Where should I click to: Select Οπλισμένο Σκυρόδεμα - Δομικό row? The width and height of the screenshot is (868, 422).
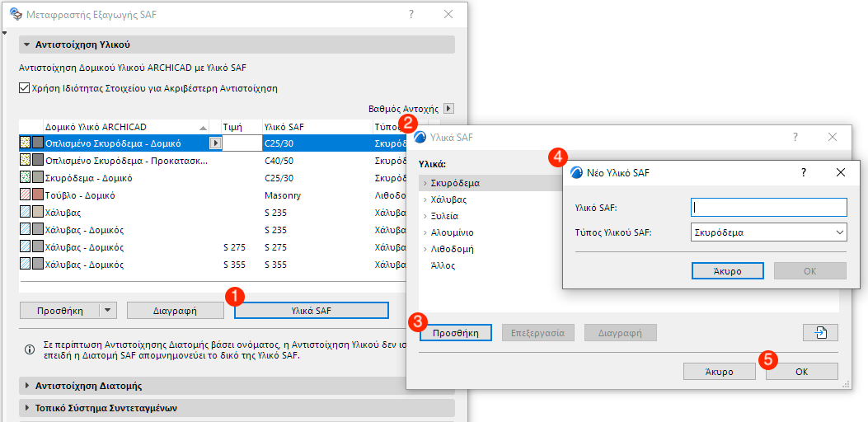point(213,143)
